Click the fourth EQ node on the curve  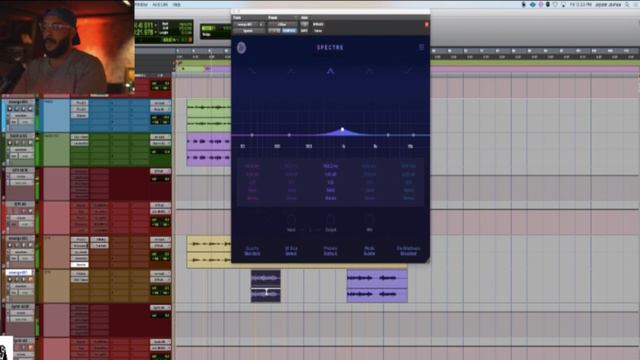coord(388,135)
